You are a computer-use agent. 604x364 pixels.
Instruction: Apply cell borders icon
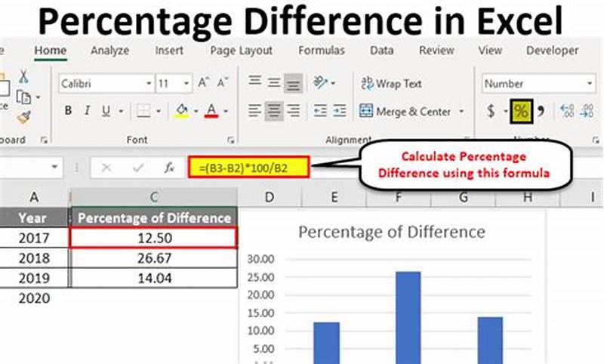[x=143, y=111]
